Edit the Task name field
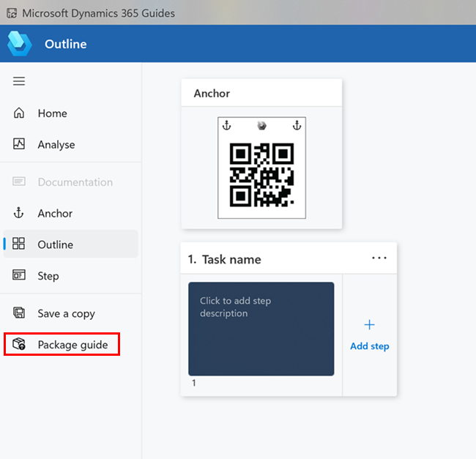 pos(231,259)
